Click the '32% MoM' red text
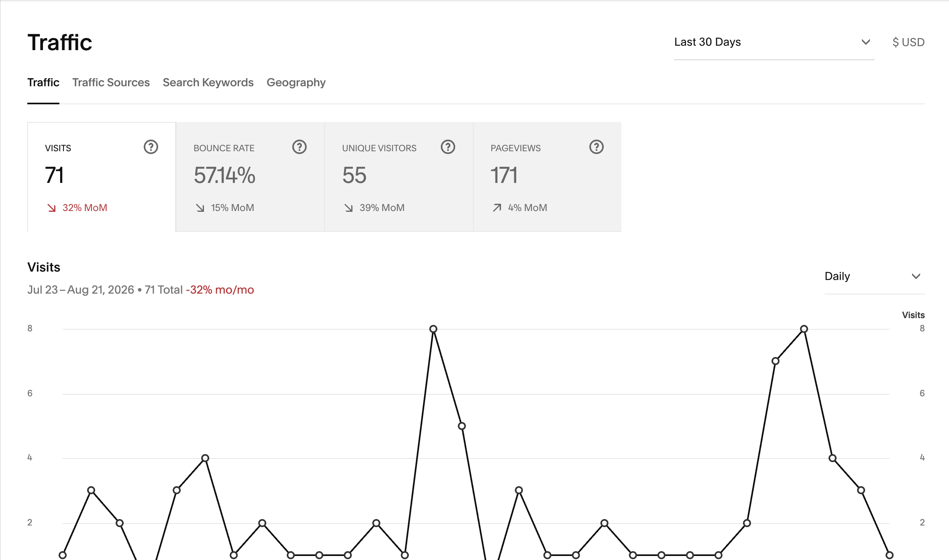Viewport: 949px width, 560px height. coord(85,208)
